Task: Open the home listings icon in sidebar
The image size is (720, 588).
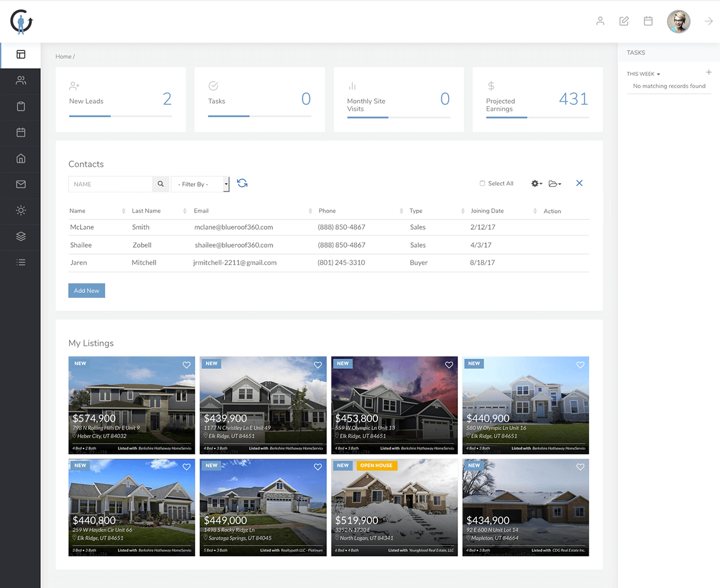Action: (x=21, y=158)
